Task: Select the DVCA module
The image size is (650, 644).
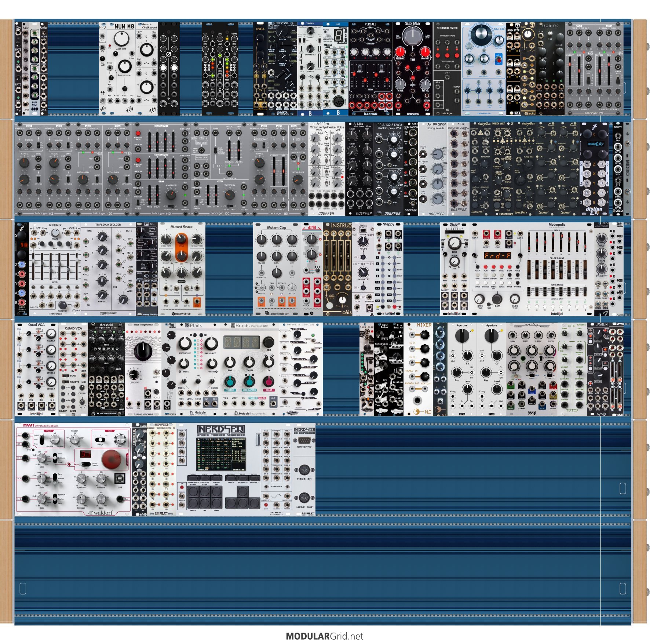Action: (x=260, y=69)
